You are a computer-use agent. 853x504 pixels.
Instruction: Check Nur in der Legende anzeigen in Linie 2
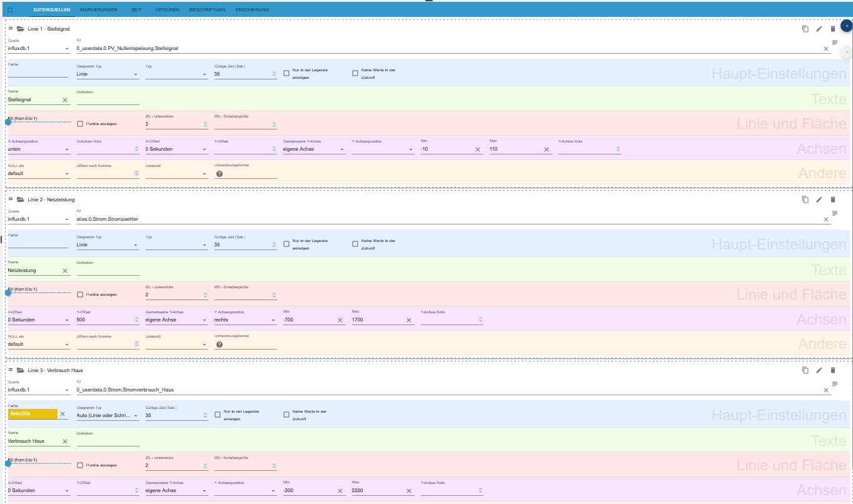point(286,244)
